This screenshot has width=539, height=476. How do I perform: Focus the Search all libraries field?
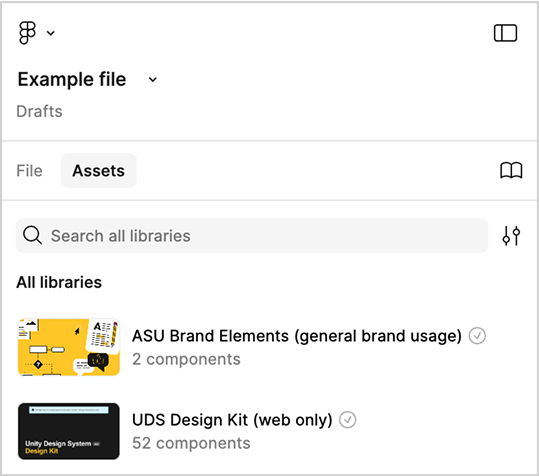pyautogui.click(x=252, y=236)
